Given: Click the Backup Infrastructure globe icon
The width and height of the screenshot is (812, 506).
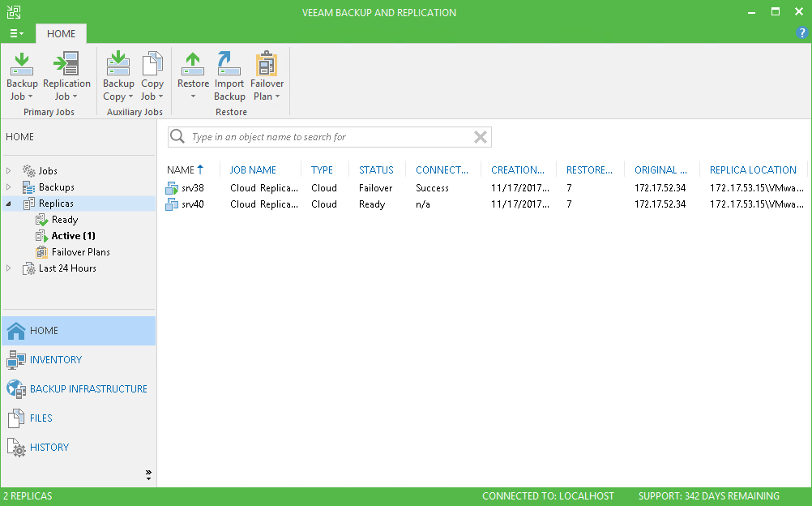Looking at the screenshot, I should click(x=16, y=389).
